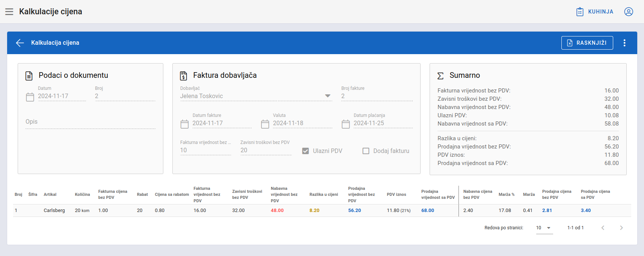Open the rows per page dropdown
This screenshot has width=644, height=256.
544,228
